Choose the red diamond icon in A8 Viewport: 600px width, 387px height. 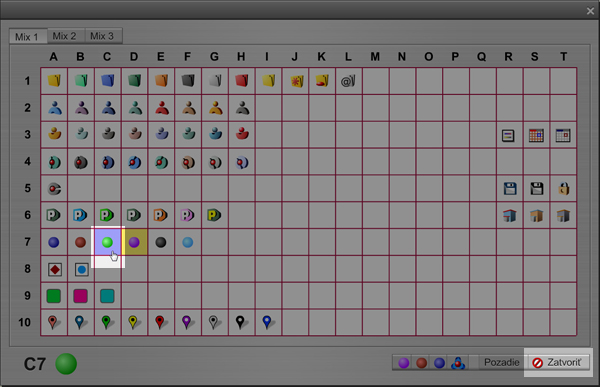55,269
